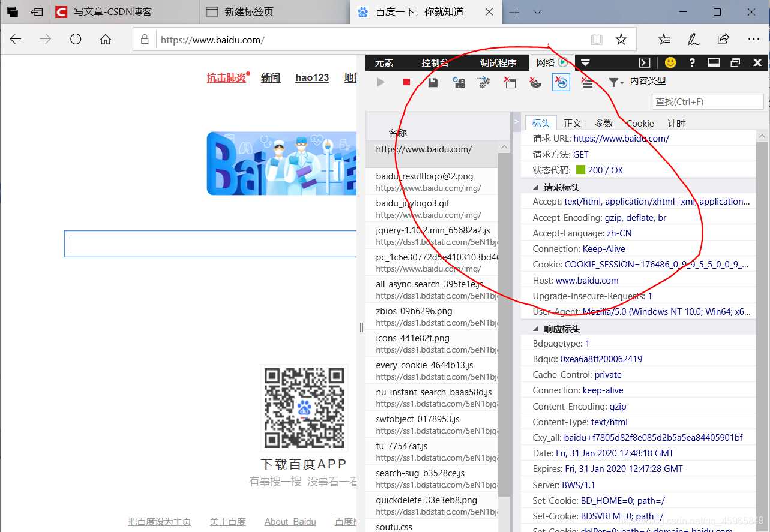
Task: Open a new tab with plus
Action: 514,12
